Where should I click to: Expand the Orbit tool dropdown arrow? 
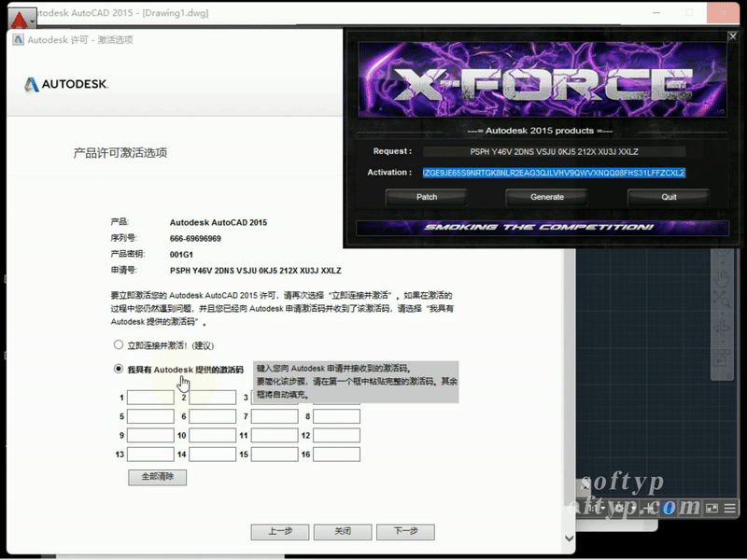click(x=722, y=341)
